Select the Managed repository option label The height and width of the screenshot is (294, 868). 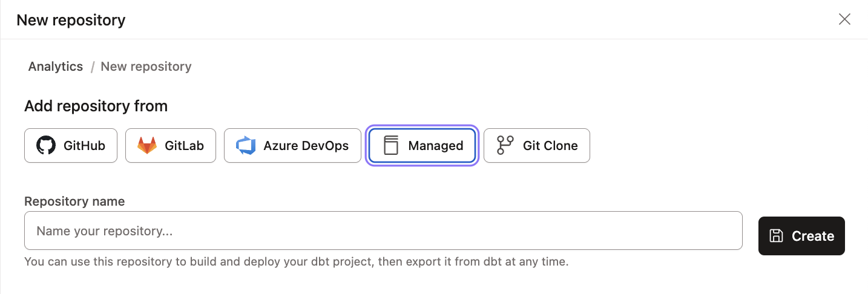435,146
